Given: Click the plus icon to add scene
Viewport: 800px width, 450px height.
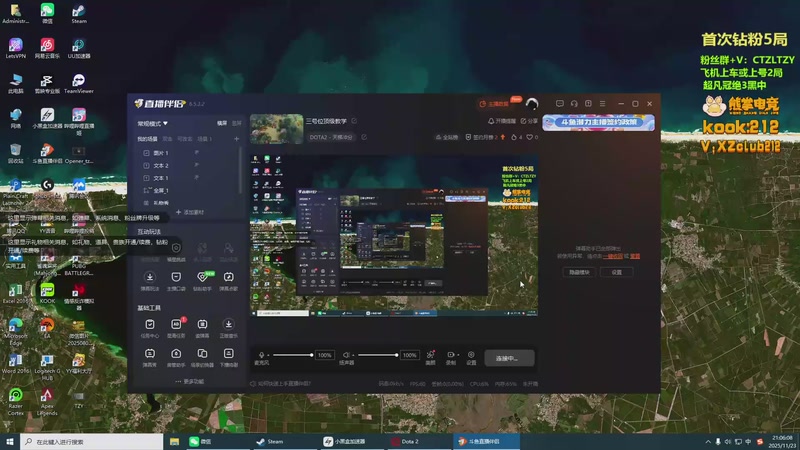Looking at the screenshot, I should [236, 139].
